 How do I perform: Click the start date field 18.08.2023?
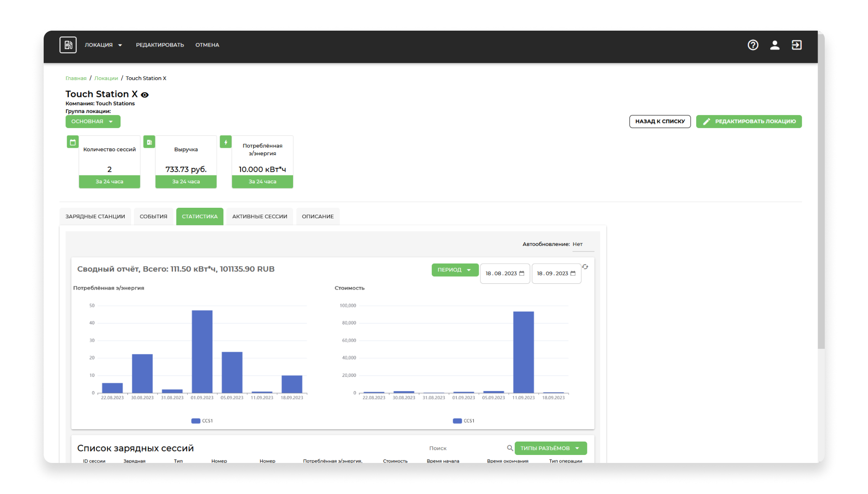click(x=505, y=274)
